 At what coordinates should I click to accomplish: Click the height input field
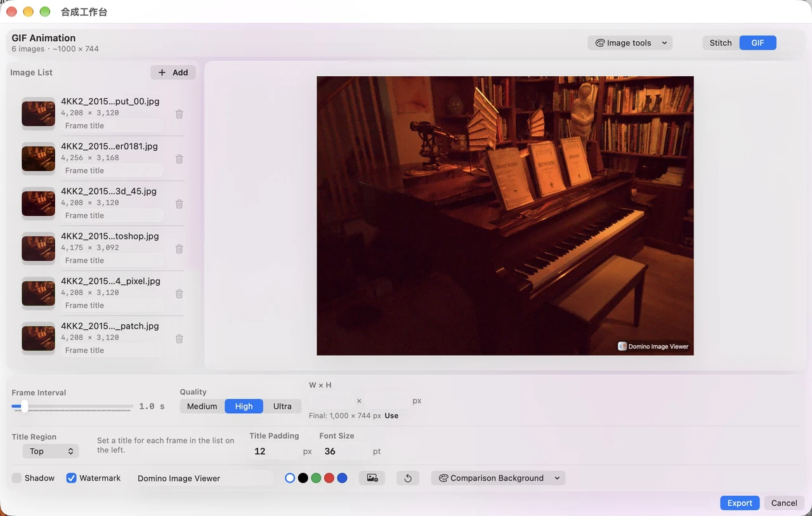pyautogui.click(x=386, y=401)
